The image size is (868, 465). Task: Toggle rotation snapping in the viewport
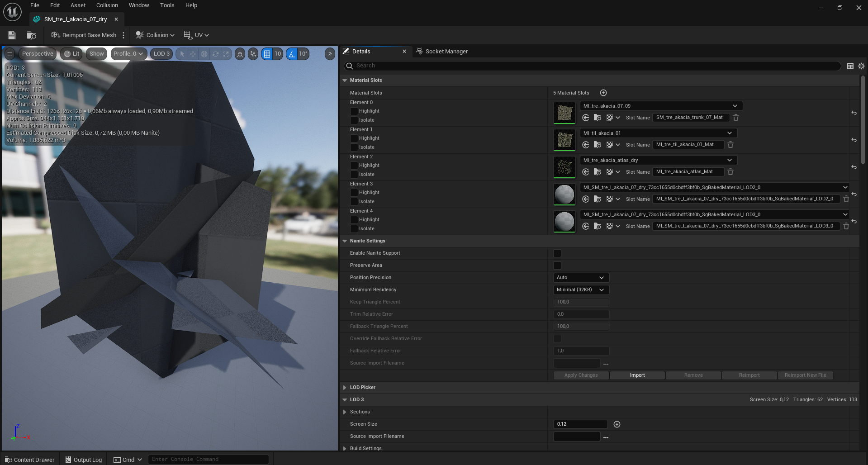coord(292,54)
